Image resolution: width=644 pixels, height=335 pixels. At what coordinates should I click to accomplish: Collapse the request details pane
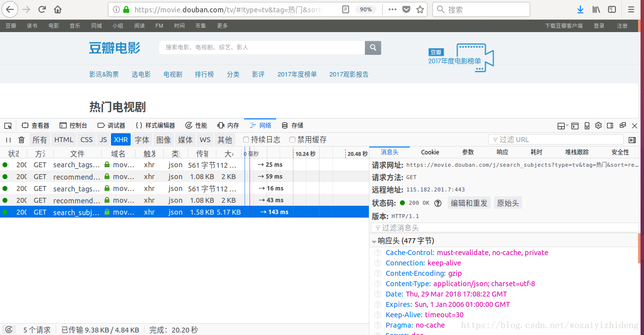click(x=633, y=140)
